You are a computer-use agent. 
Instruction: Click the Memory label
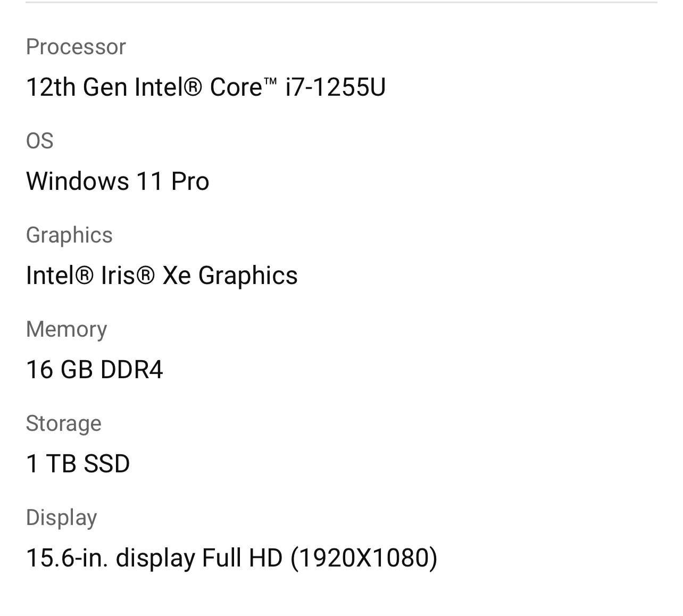pyautogui.click(x=66, y=329)
